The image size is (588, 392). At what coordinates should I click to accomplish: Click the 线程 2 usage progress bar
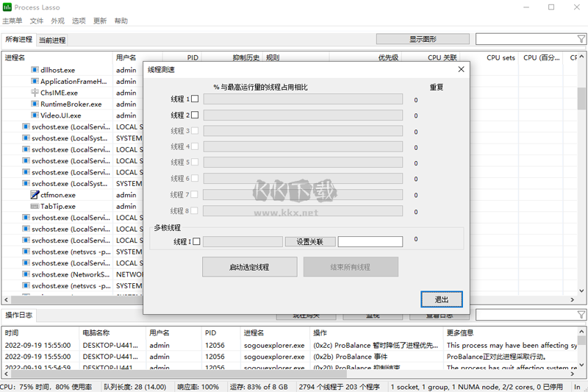303,115
